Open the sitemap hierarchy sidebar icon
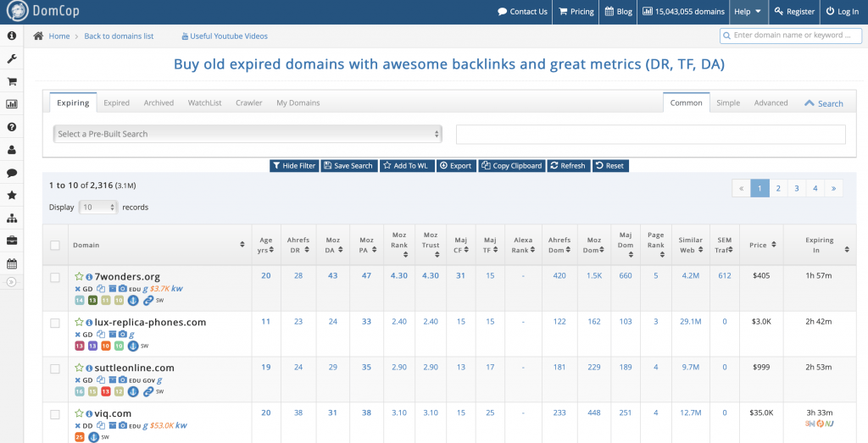868x443 pixels. (12, 218)
